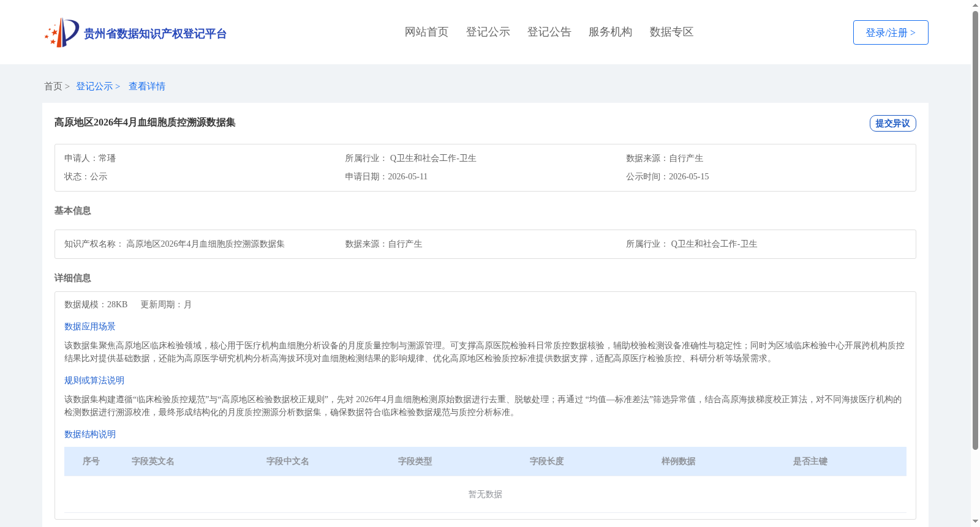Click the 贵州省数据知识产权登记平台 site title

coord(155,34)
